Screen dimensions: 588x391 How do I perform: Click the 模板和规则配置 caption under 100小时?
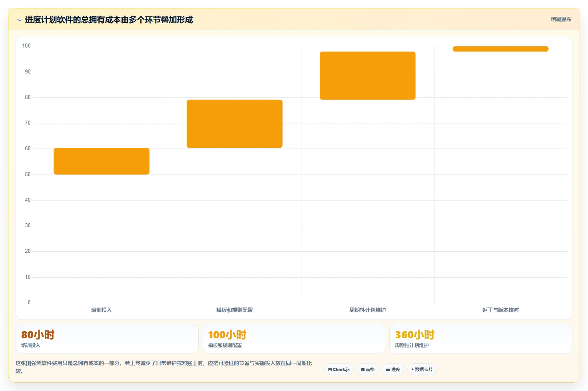225,345
